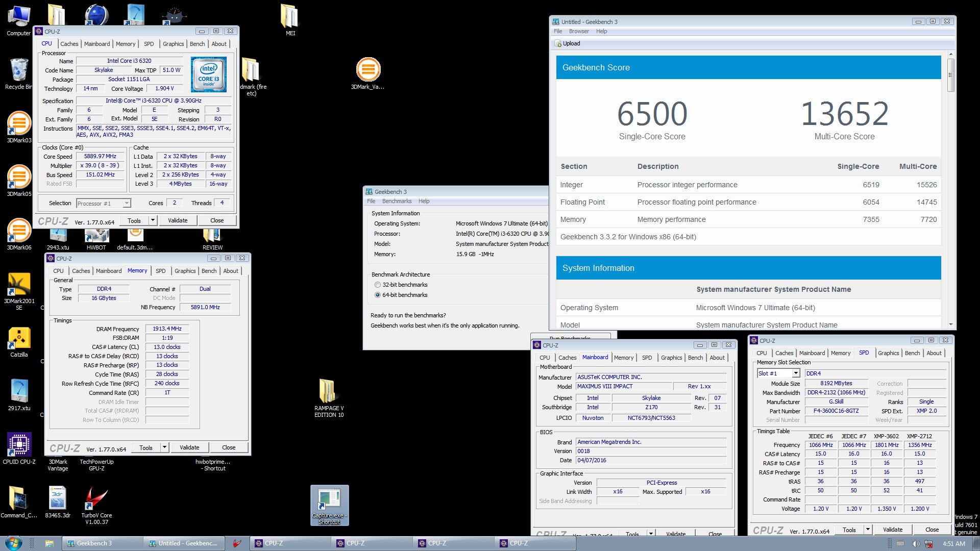Open the Recycle Bin desktop icon
This screenshot has width=980, height=551.
click(x=18, y=74)
